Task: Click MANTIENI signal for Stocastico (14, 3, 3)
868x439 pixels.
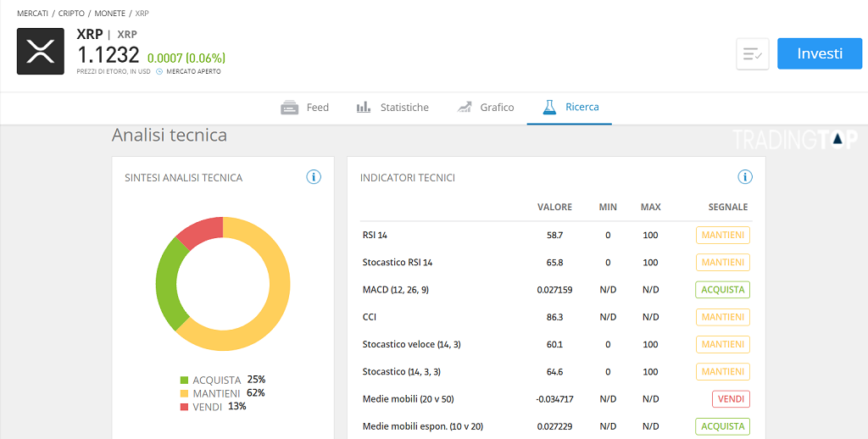Action: 722,371
